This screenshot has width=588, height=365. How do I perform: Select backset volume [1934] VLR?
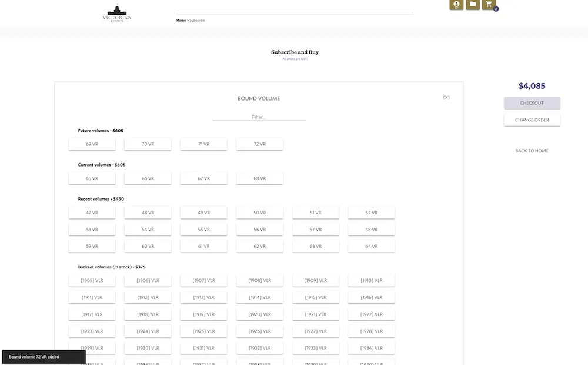pos(371,347)
